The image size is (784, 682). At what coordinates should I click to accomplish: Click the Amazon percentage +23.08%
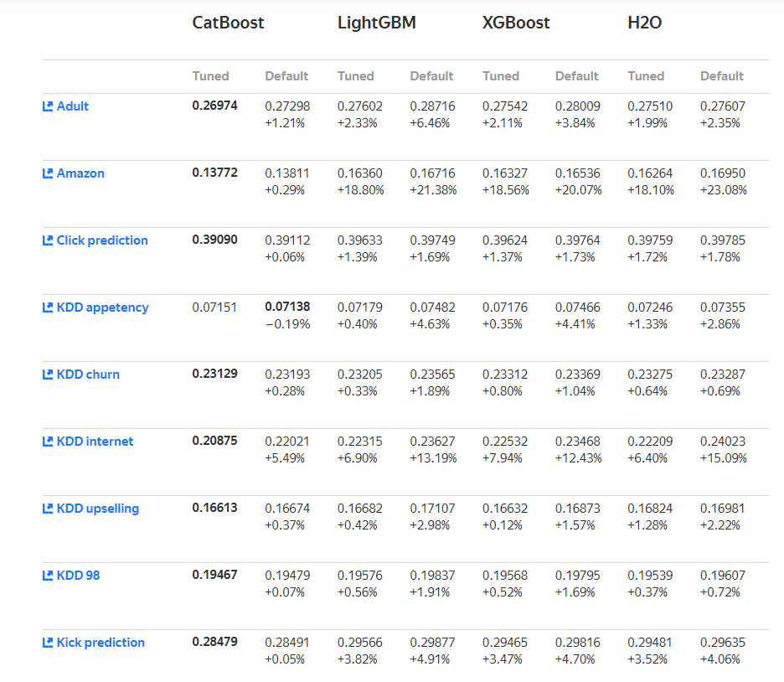click(724, 190)
